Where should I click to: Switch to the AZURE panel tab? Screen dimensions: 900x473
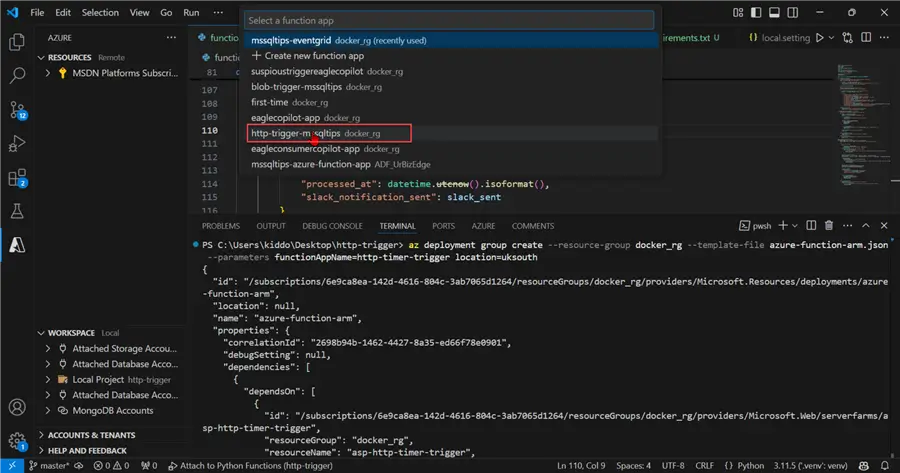(483, 226)
